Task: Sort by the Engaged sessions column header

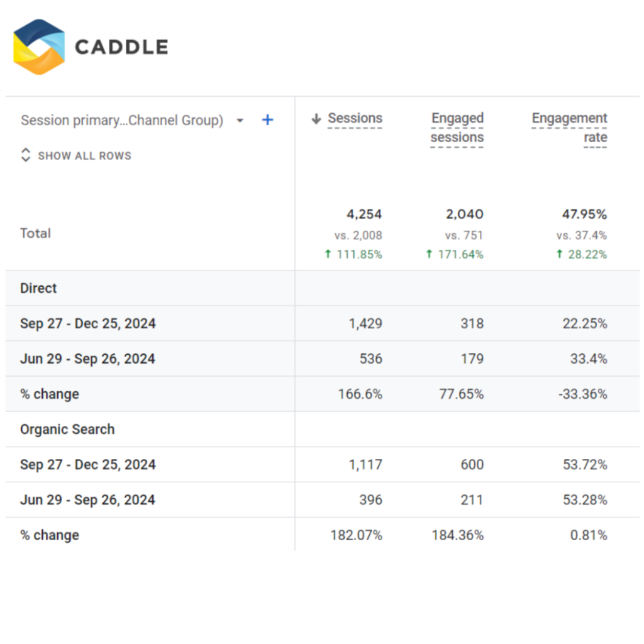Action: click(457, 128)
